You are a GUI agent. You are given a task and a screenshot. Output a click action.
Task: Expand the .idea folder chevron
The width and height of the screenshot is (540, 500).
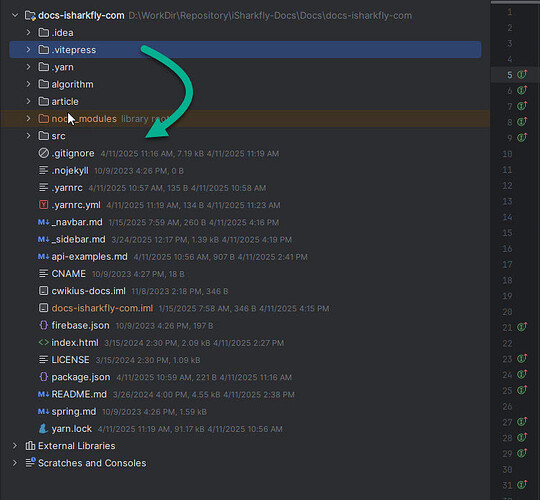click(28, 32)
